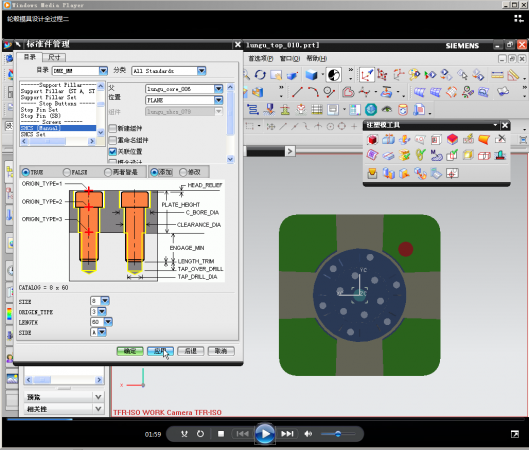529x450 pixels.
Task: Click the blue zigzag toolpath icon
Action: coord(253,109)
